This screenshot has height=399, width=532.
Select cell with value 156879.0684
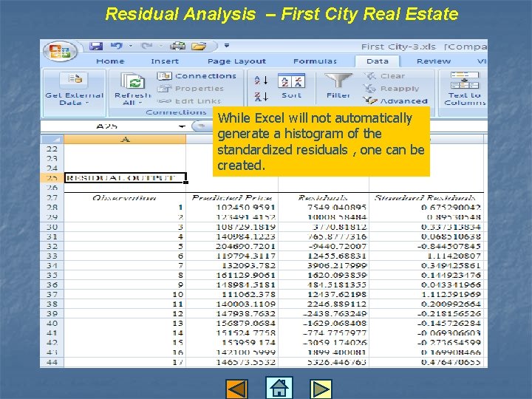point(232,324)
